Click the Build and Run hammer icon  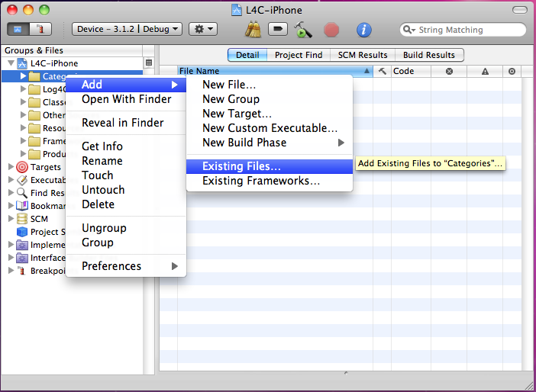[302, 30]
